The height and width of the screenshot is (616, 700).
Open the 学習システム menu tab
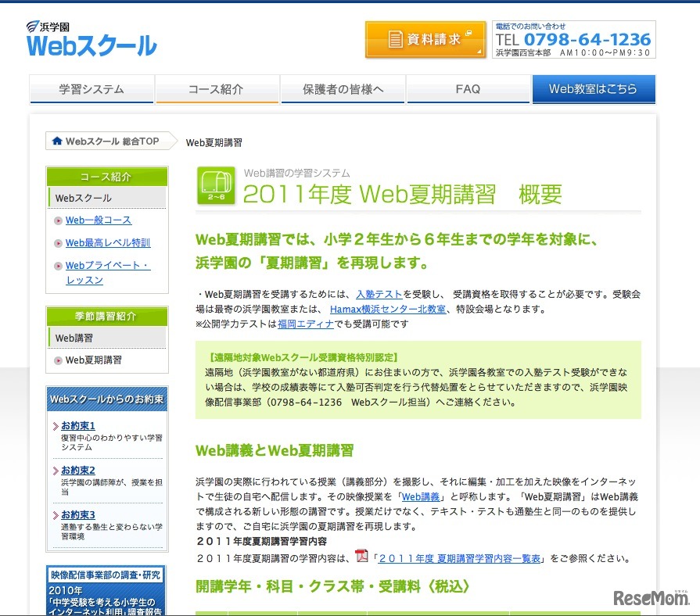coord(92,89)
